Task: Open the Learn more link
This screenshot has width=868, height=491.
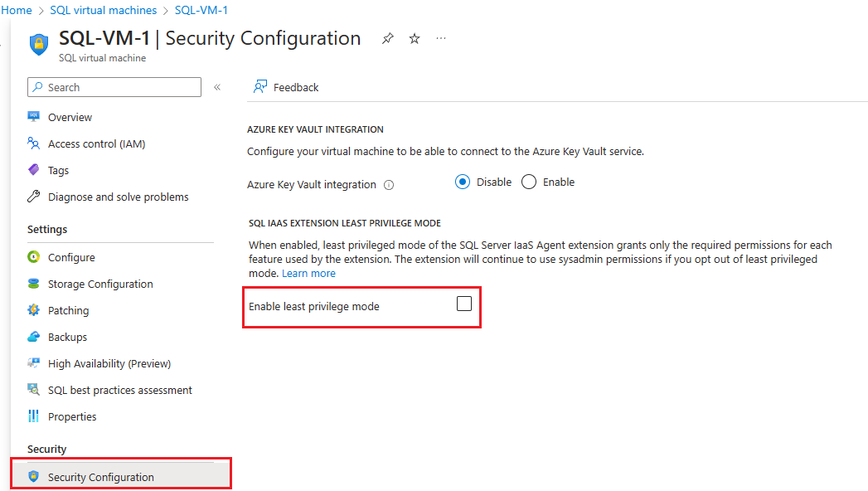Action: click(308, 273)
